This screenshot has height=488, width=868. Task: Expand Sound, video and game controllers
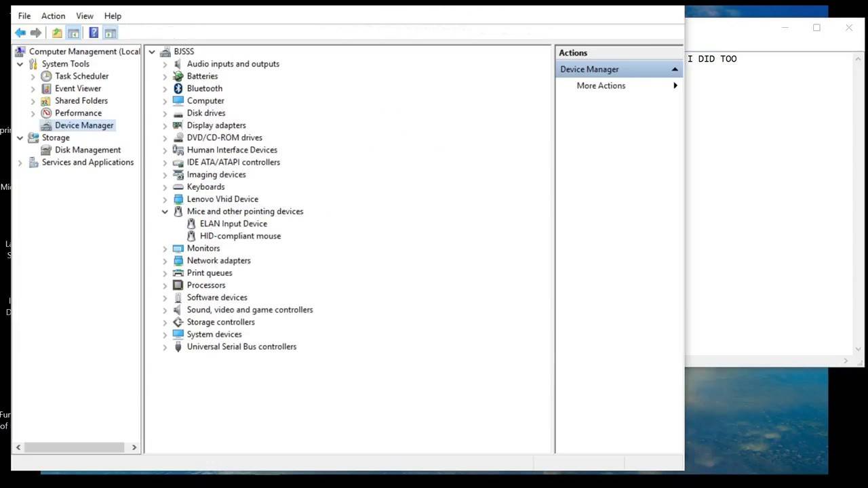[x=165, y=310]
